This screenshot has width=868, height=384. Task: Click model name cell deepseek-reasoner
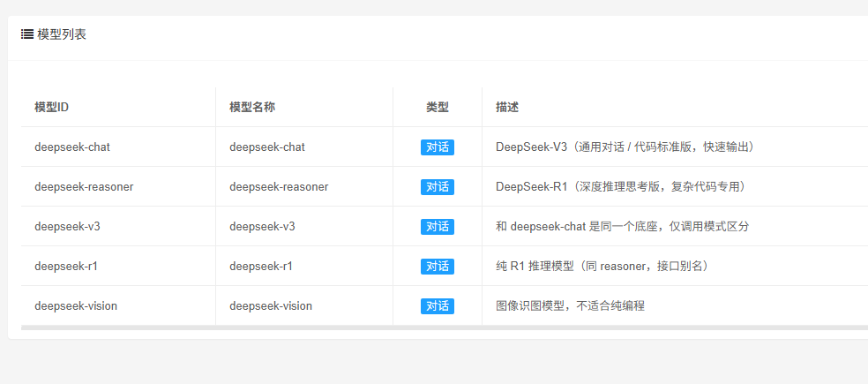[x=279, y=187]
